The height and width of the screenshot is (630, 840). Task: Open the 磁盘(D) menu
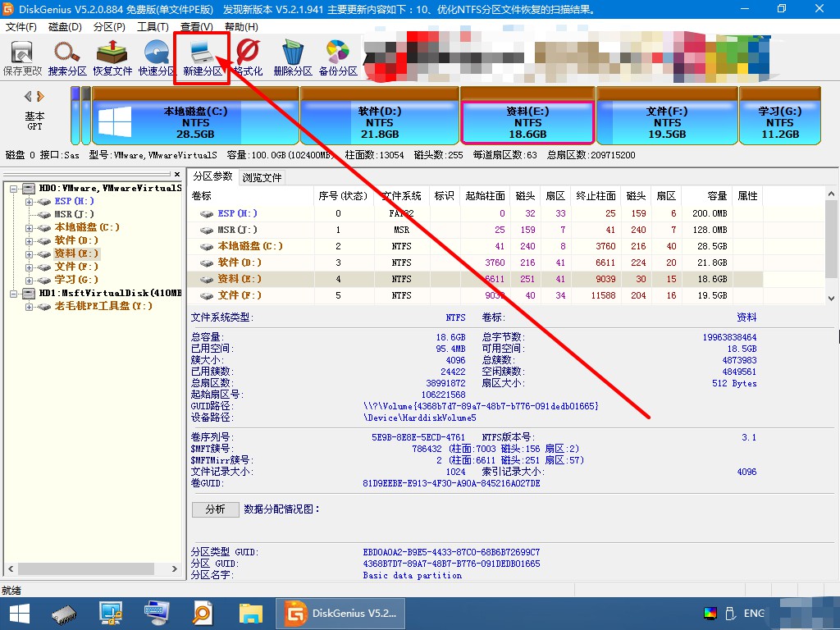click(65, 27)
